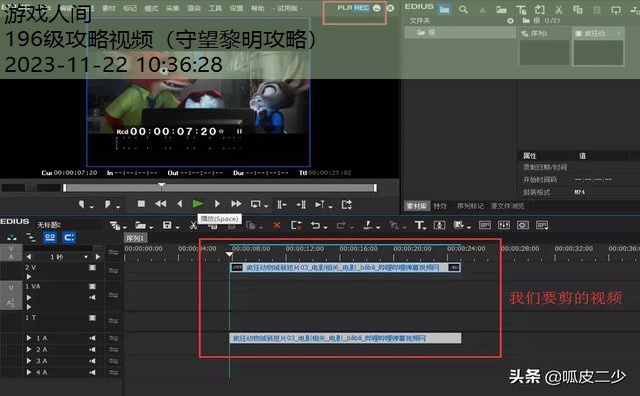Mute the 2 A audio track
The width and height of the screenshot is (640, 396).
tap(92, 349)
